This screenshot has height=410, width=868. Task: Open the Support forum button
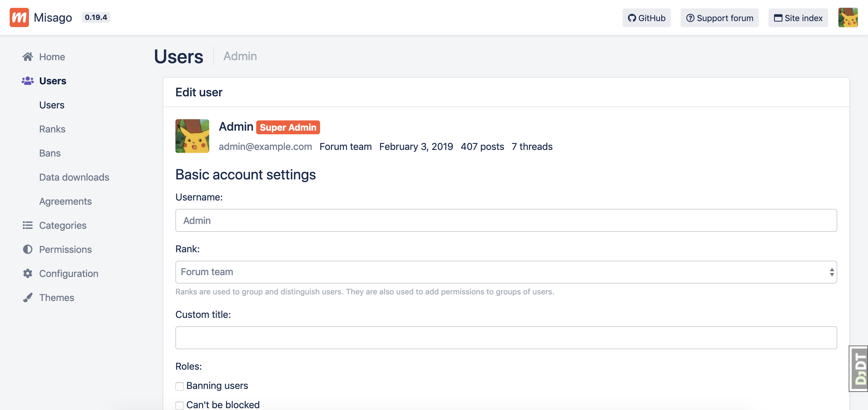coord(719,18)
